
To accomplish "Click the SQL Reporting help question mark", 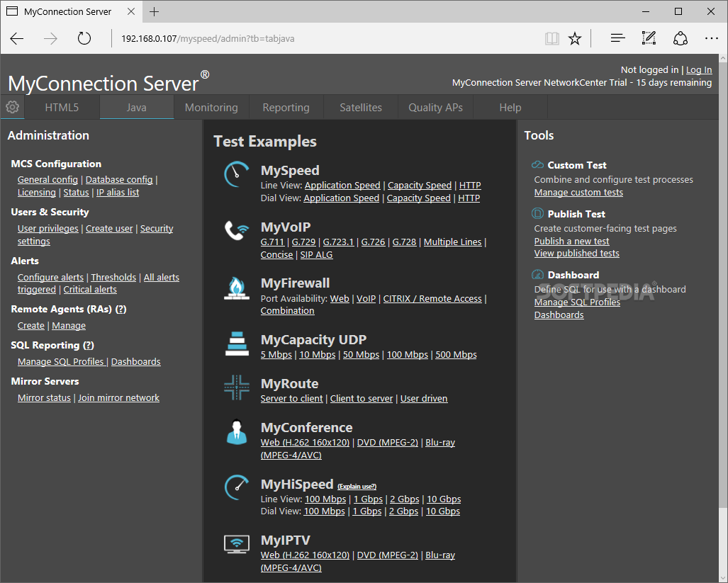I will tap(88, 345).
